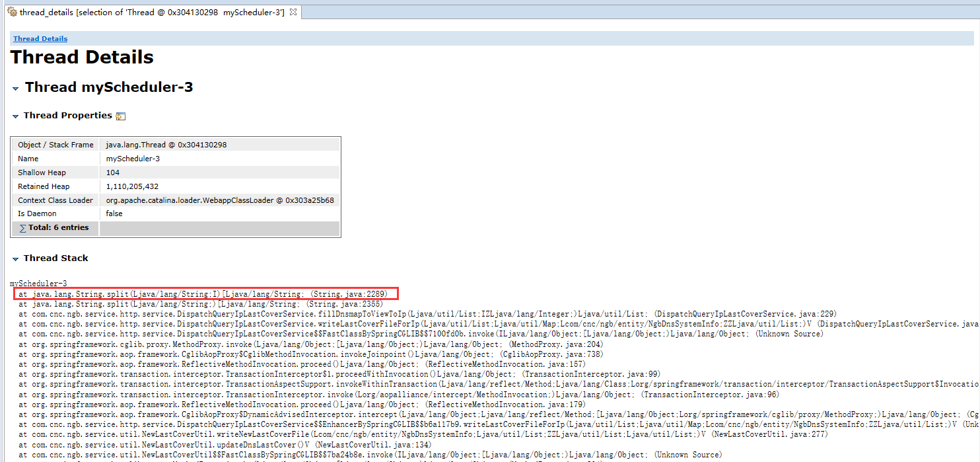The height and width of the screenshot is (462, 980).
Task: Select the Context Class Loader label
Action: point(55,200)
